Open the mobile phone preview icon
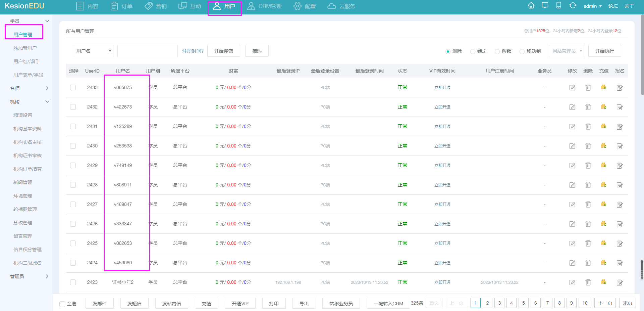 click(x=558, y=6)
